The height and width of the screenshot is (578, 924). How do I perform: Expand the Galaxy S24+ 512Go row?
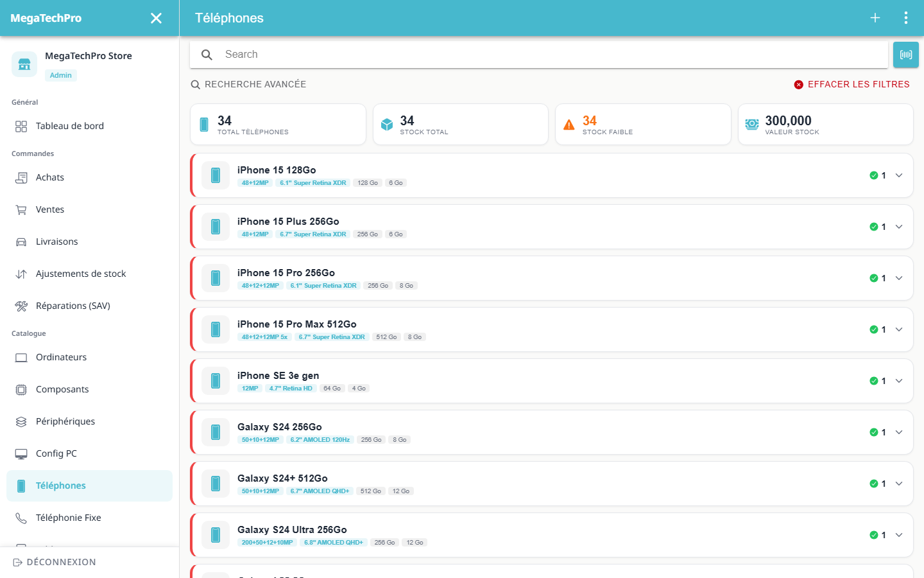point(899,484)
